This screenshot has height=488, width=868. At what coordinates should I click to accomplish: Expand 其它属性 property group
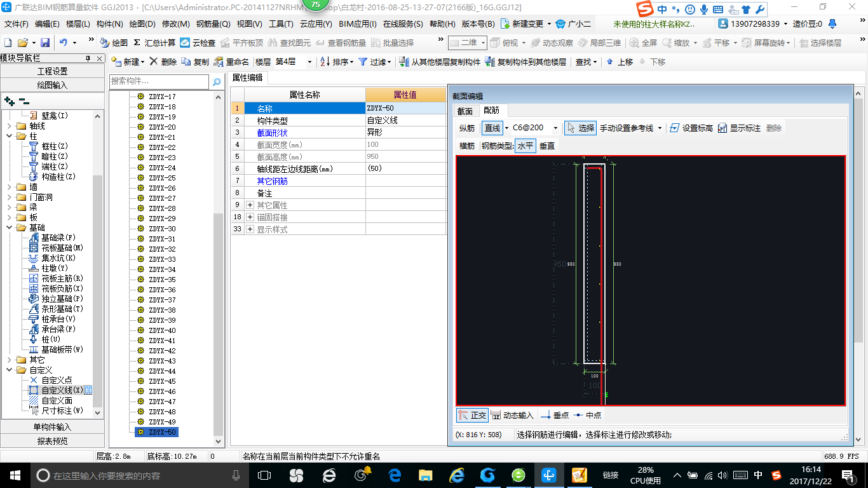point(250,205)
